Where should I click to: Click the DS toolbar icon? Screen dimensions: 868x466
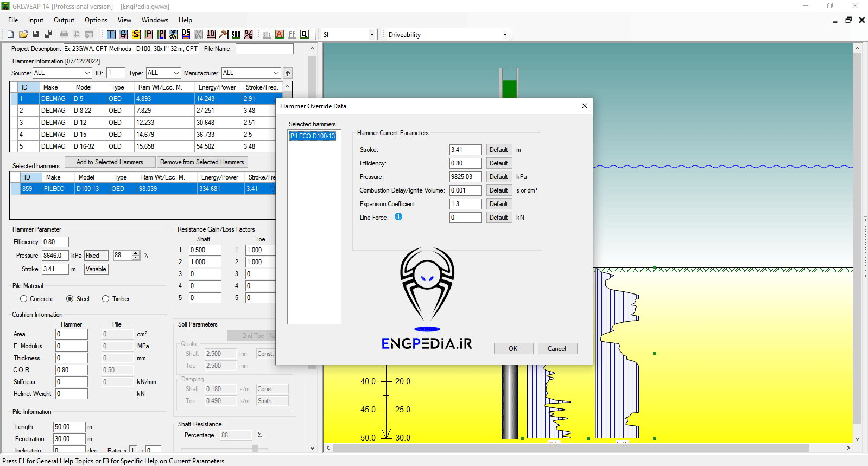pos(186,34)
